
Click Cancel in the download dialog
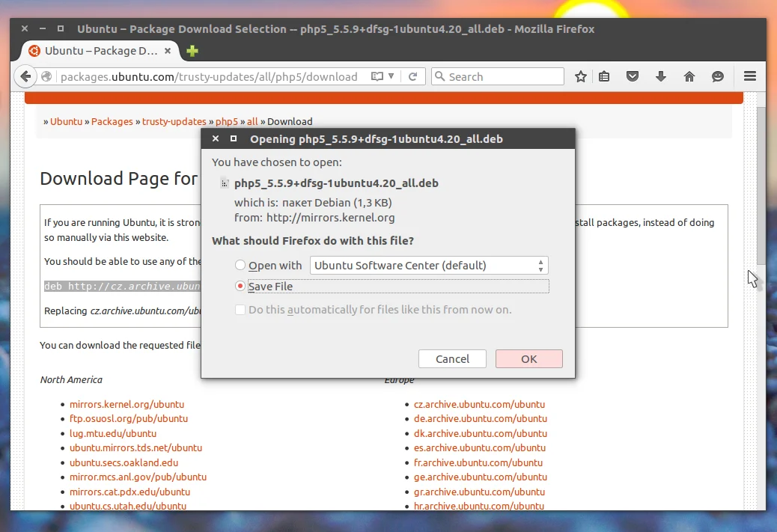click(452, 358)
